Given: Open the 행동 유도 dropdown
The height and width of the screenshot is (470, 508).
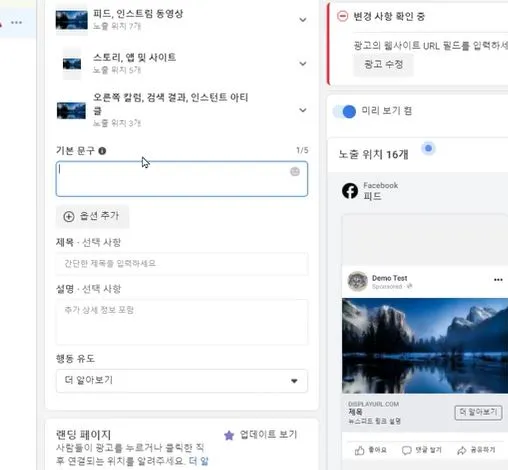Looking at the screenshot, I should click(x=182, y=381).
